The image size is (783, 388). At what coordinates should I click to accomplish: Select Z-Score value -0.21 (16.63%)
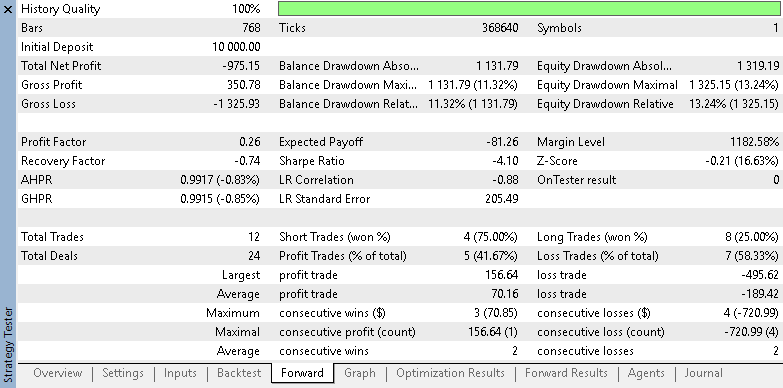pyautogui.click(x=742, y=161)
